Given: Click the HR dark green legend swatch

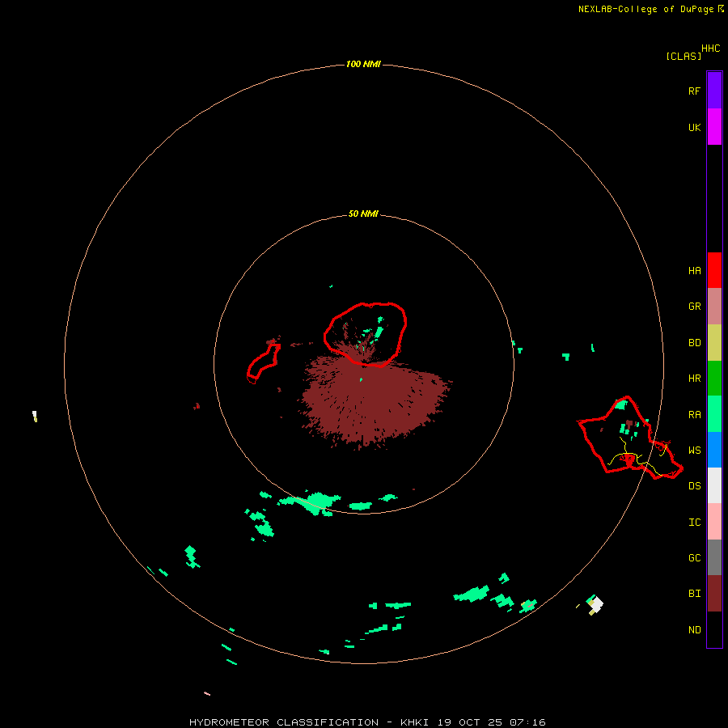Looking at the screenshot, I should [714, 378].
